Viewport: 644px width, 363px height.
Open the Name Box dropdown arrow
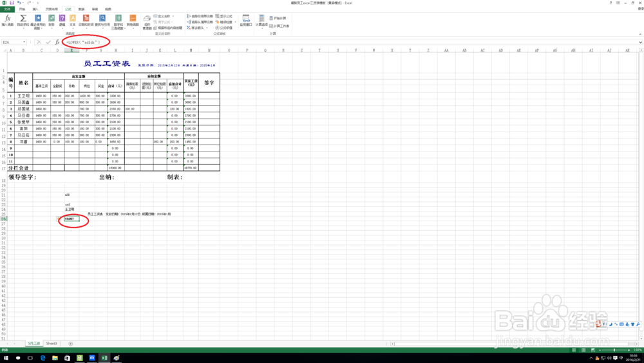tap(24, 42)
